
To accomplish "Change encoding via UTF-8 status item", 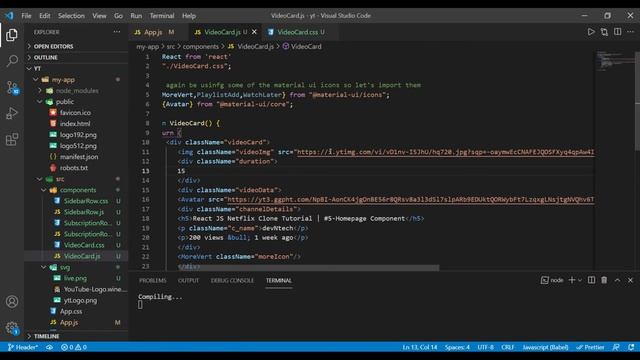I will (485, 347).
